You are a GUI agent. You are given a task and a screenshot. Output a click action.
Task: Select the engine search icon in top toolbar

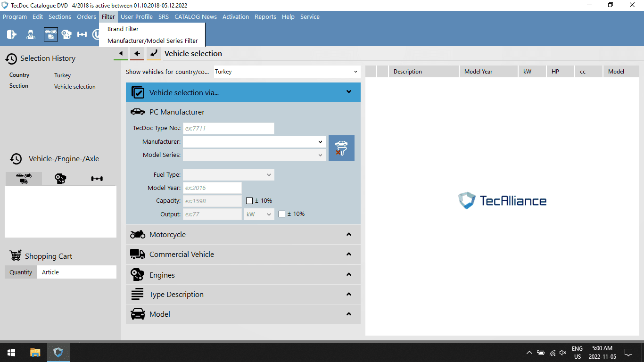66,34
